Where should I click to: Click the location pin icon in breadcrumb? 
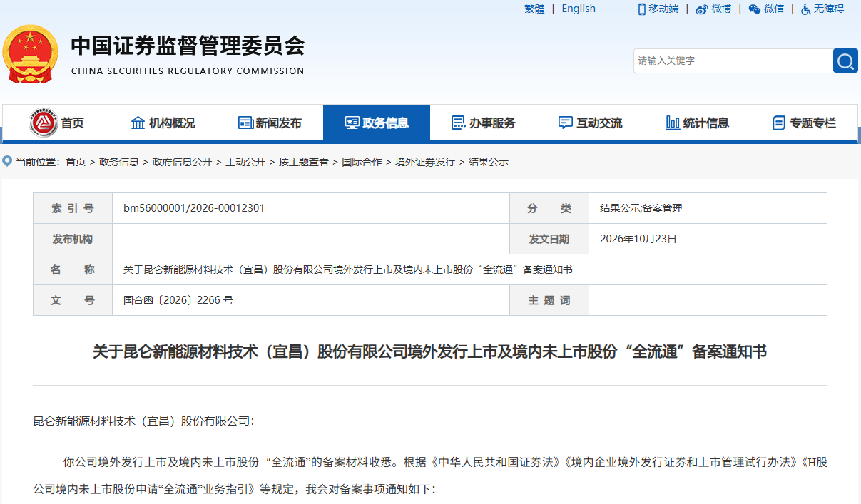(x=7, y=161)
